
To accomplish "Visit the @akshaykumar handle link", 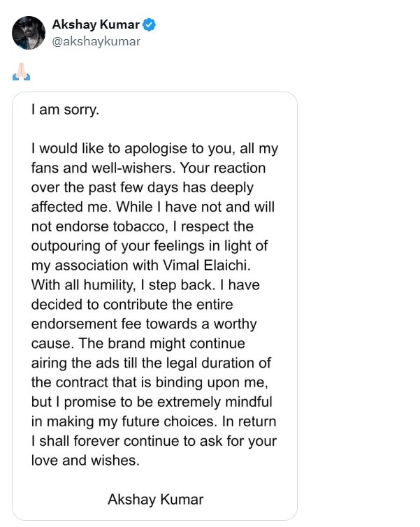I will [x=96, y=41].
